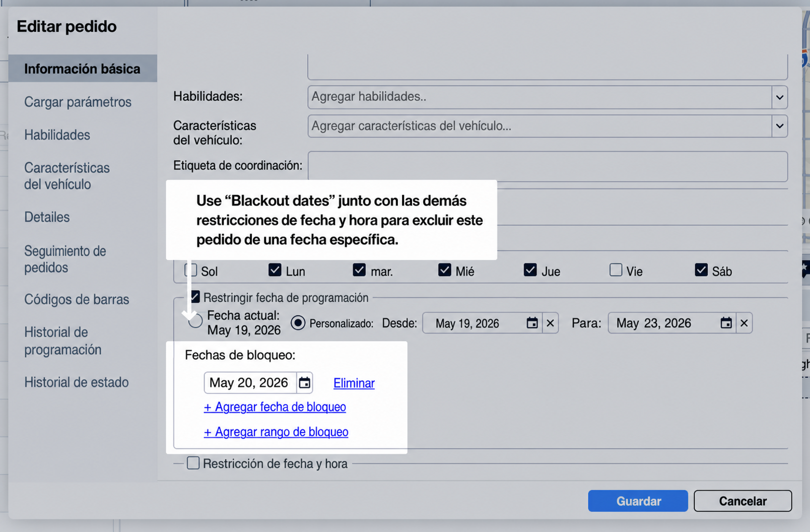This screenshot has height=532, width=810.
Task: Enable the Vie day checkbox
Action: coord(616,270)
